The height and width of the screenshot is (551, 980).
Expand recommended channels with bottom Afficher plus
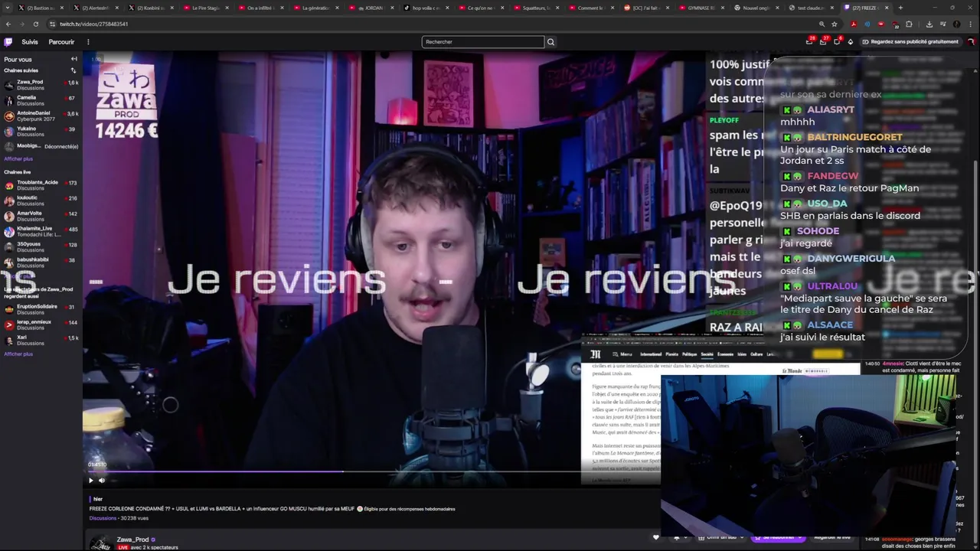[x=18, y=354]
